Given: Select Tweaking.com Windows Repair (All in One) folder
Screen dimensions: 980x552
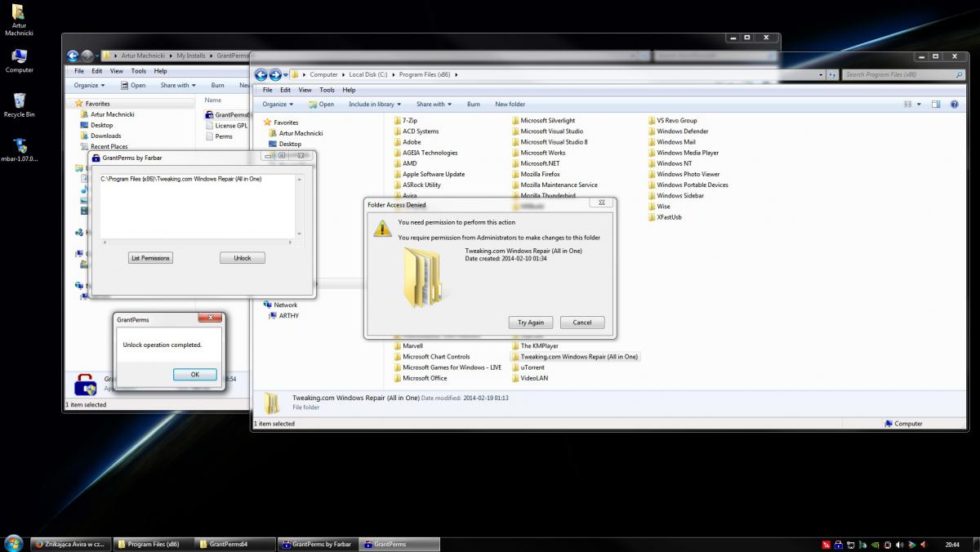Looking at the screenshot, I should [574, 357].
